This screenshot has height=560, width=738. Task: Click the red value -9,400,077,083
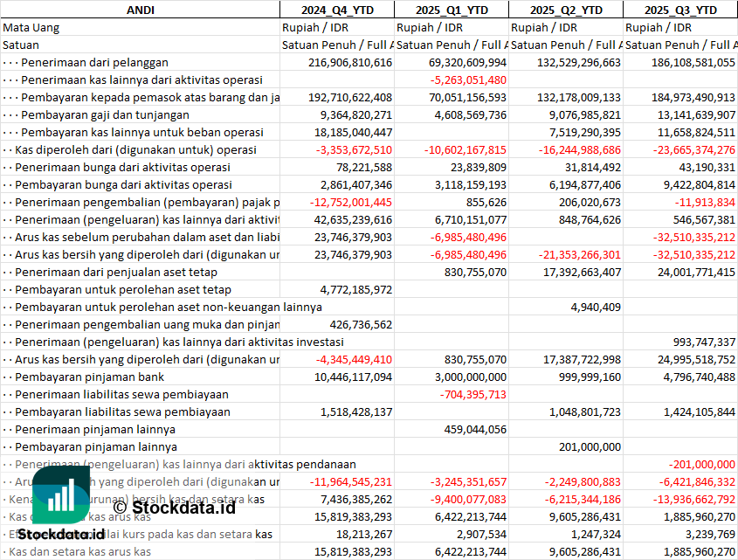pyautogui.click(x=468, y=499)
